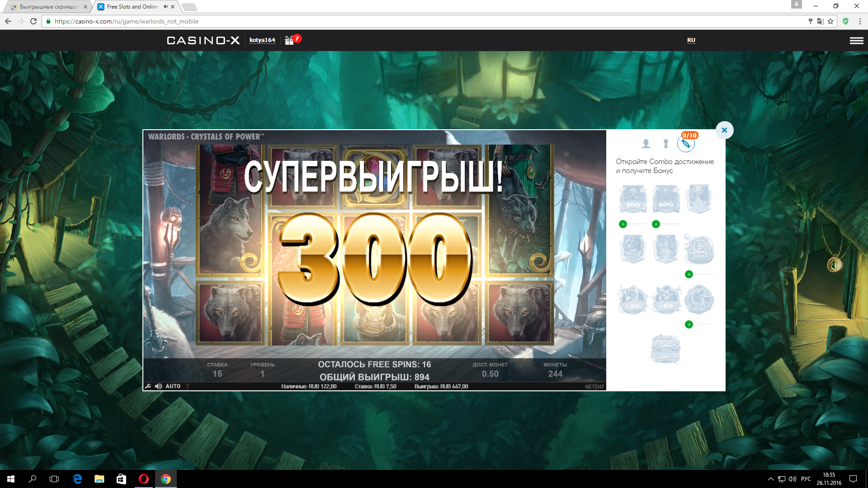
Task: Open the hamburger main menu
Action: pos(856,41)
